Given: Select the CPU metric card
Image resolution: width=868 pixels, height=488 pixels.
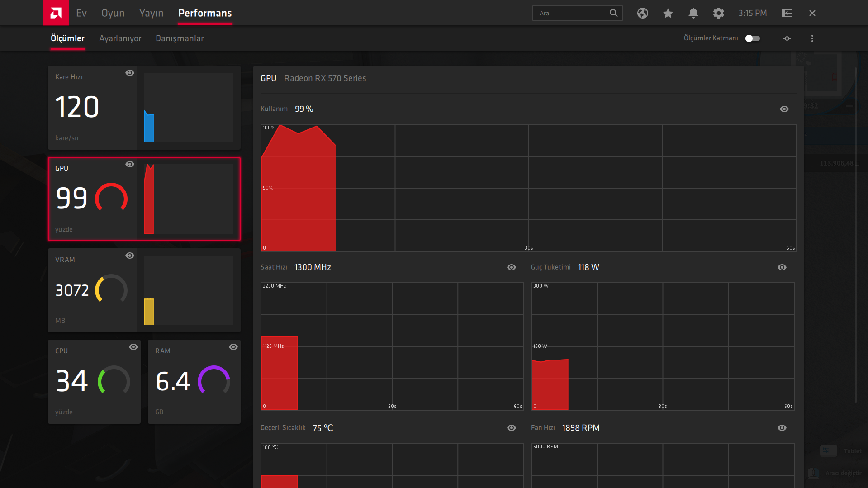Looking at the screenshot, I should pyautogui.click(x=94, y=382).
